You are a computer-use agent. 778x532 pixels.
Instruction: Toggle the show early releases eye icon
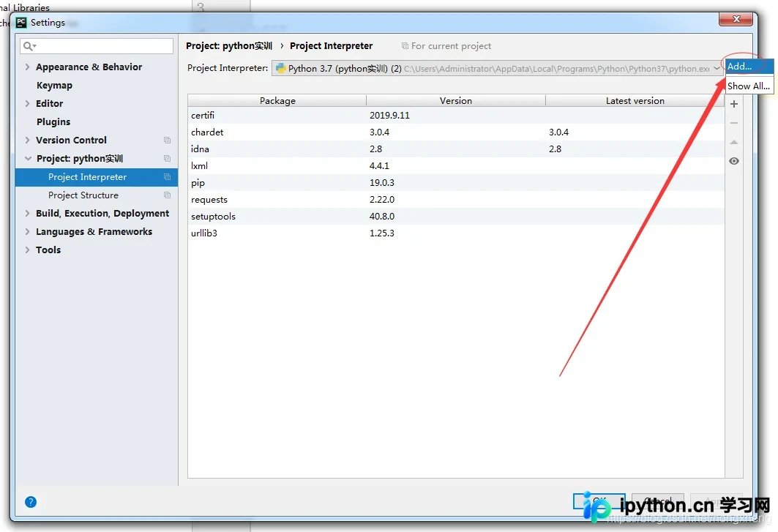point(734,161)
